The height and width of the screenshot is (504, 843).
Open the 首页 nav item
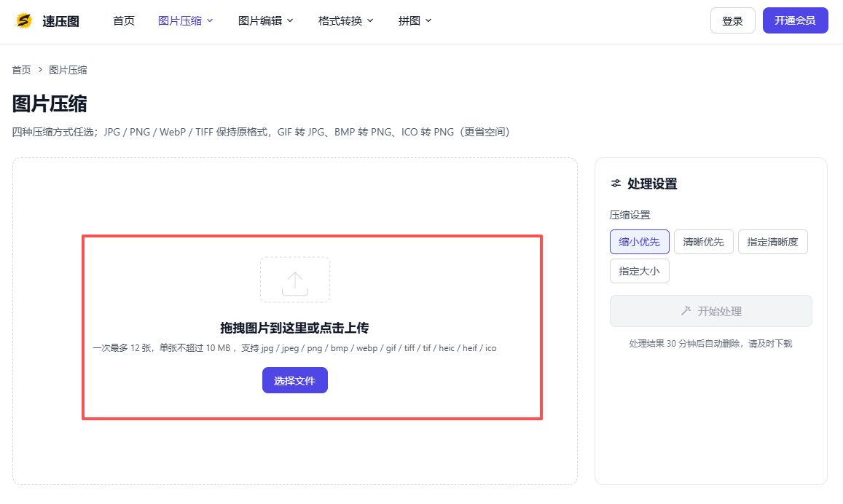124,20
